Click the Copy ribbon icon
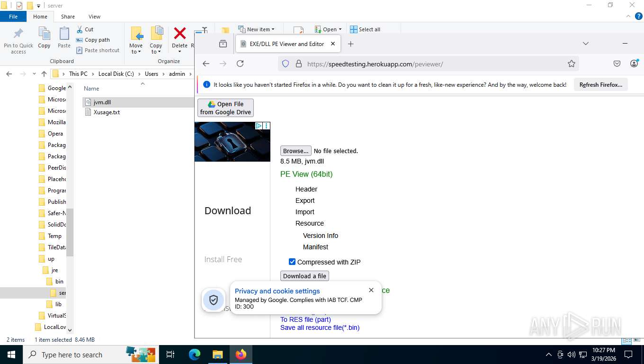 pos(44,34)
